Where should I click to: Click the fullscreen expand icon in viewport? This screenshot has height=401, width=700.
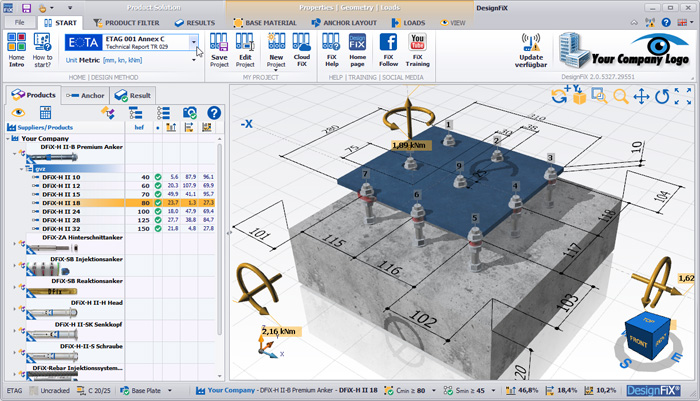[x=683, y=96]
